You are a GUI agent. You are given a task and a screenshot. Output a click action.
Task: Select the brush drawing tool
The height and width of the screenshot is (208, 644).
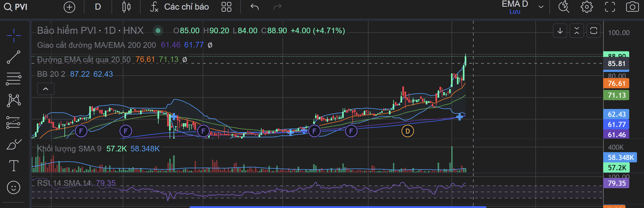14,144
